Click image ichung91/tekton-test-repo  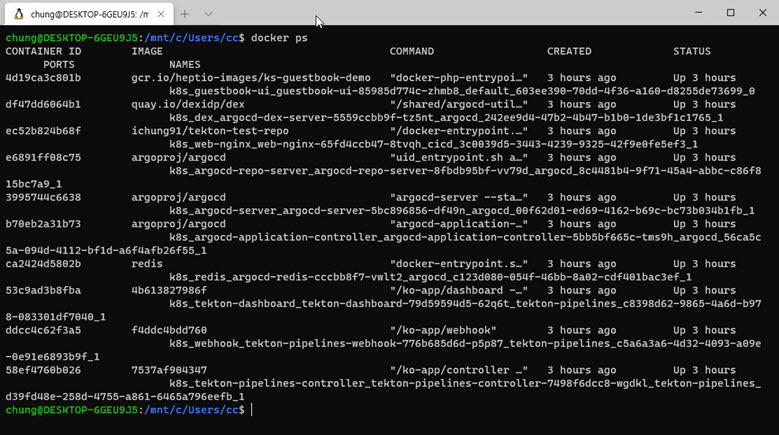[210, 131]
